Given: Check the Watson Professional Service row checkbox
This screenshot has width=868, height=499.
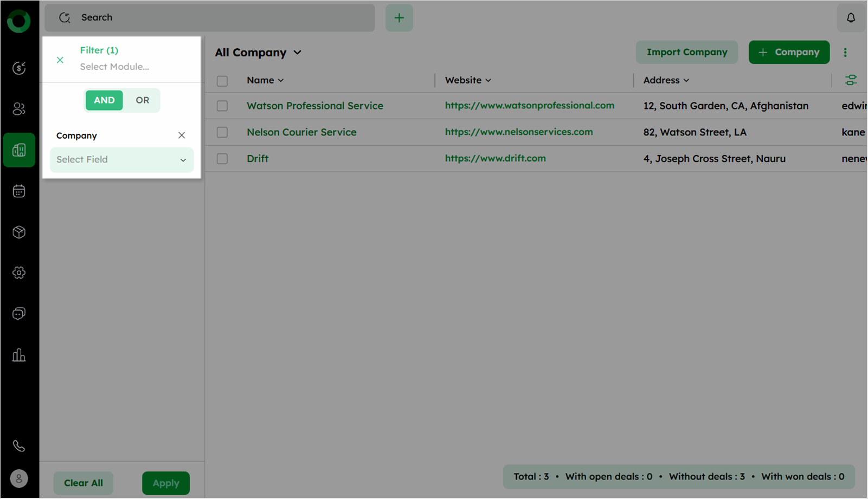Looking at the screenshot, I should point(222,106).
